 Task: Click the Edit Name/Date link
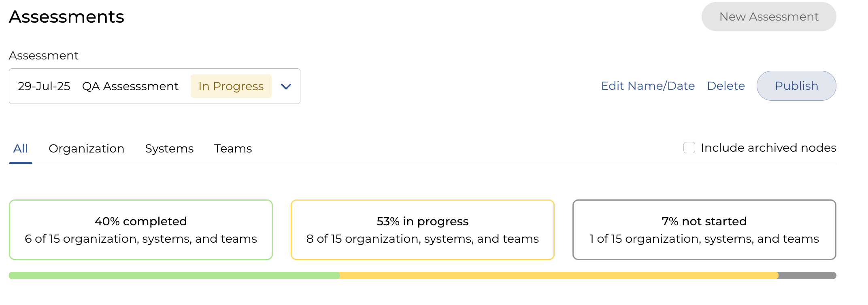[648, 86]
